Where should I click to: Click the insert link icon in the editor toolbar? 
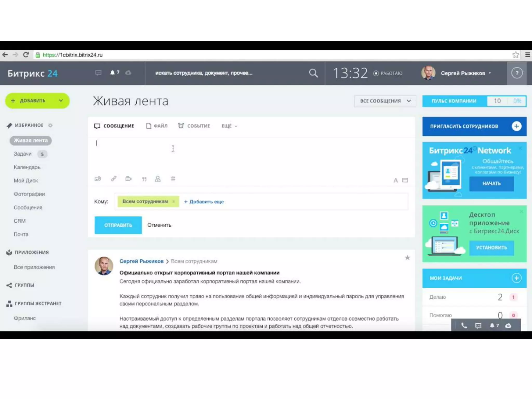[x=114, y=179]
